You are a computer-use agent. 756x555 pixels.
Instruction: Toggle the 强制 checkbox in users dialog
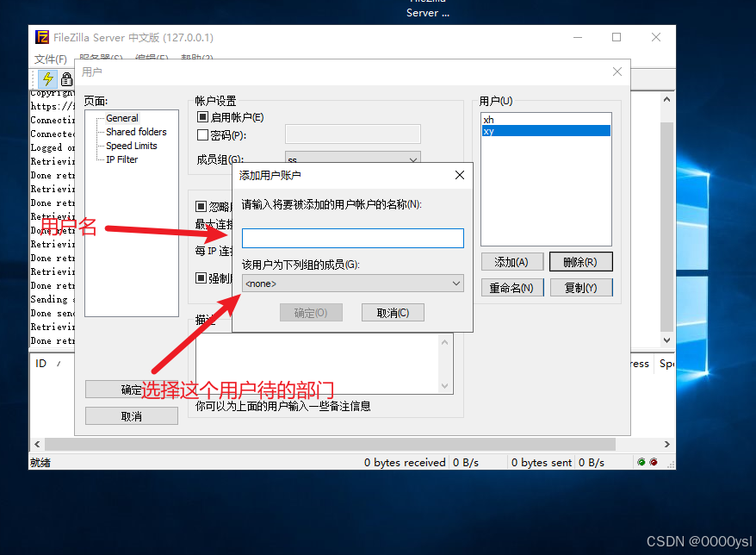coord(201,278)
